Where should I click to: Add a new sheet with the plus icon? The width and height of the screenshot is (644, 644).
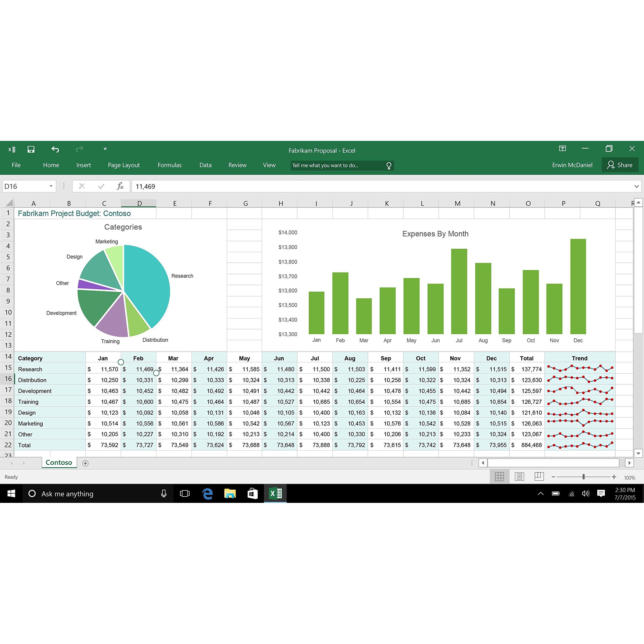[85, 463]
